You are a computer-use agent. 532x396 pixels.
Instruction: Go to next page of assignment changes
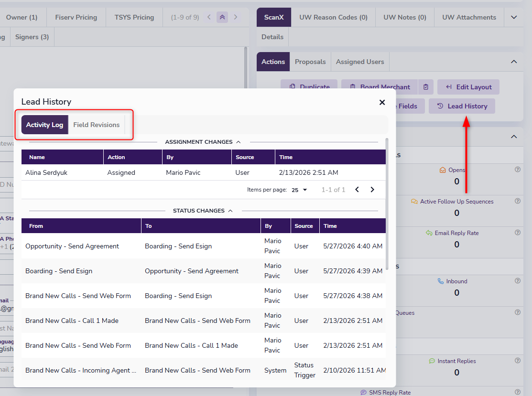[x=372, y=190]
